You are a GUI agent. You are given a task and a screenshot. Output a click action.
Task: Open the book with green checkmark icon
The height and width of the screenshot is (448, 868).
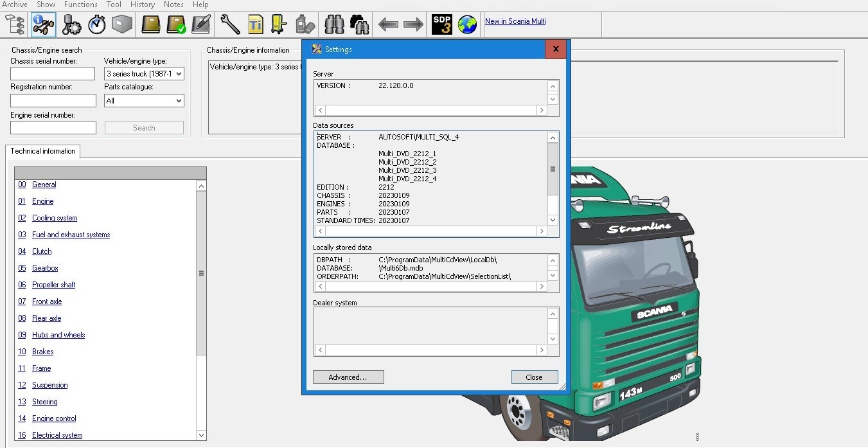pos(176,24)
